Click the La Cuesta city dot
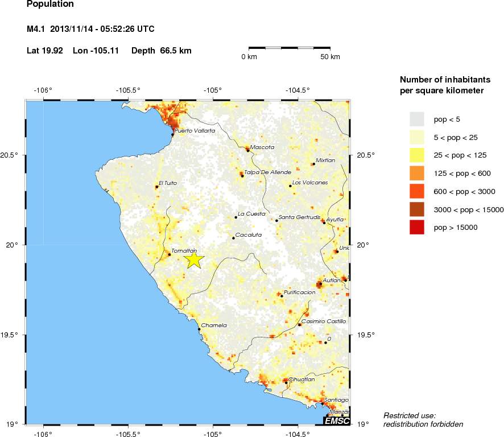 point(236,217)
